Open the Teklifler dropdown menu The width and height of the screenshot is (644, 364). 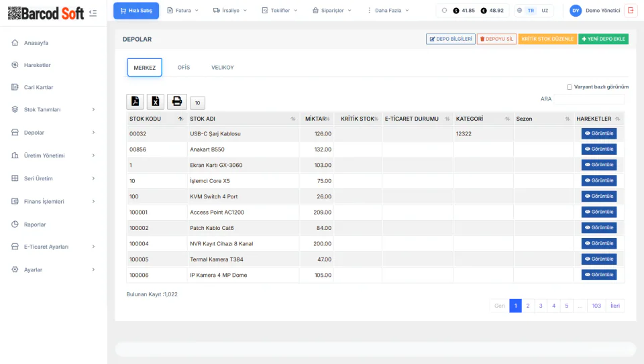point(280,10)
